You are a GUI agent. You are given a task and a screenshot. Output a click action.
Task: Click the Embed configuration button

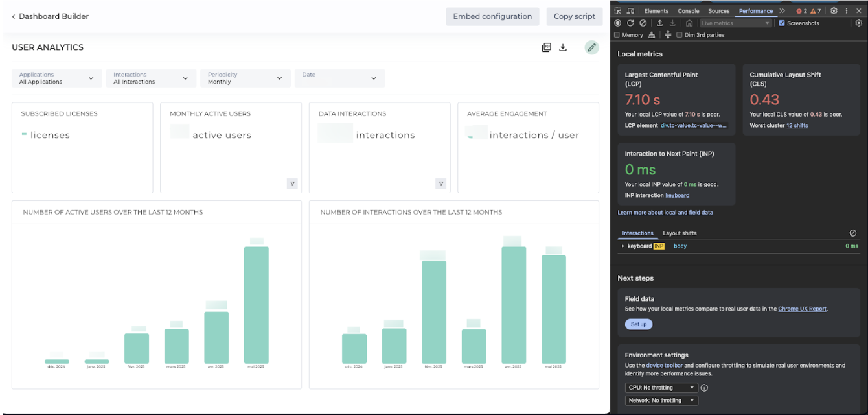492,16
